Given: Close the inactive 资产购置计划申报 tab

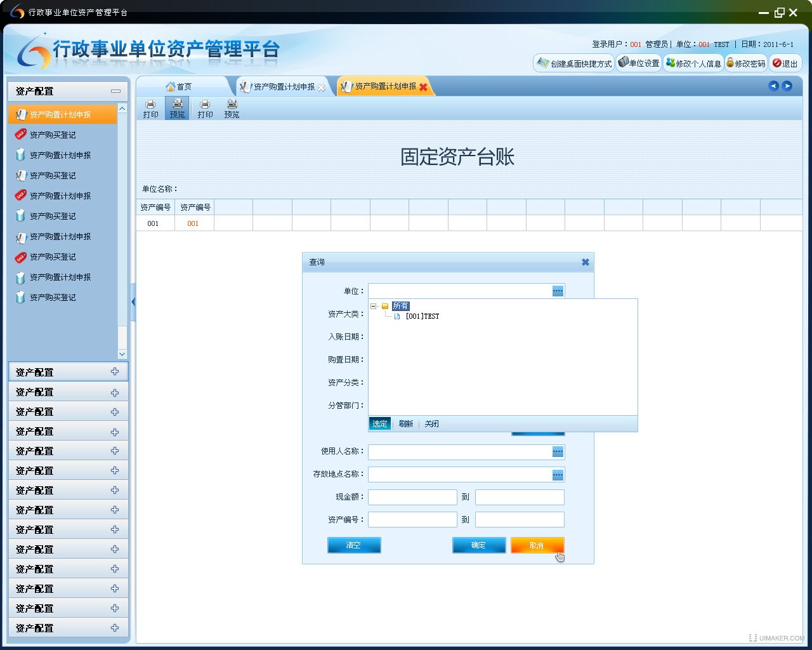Looking at the screenshot, I should tap(322, 88).
